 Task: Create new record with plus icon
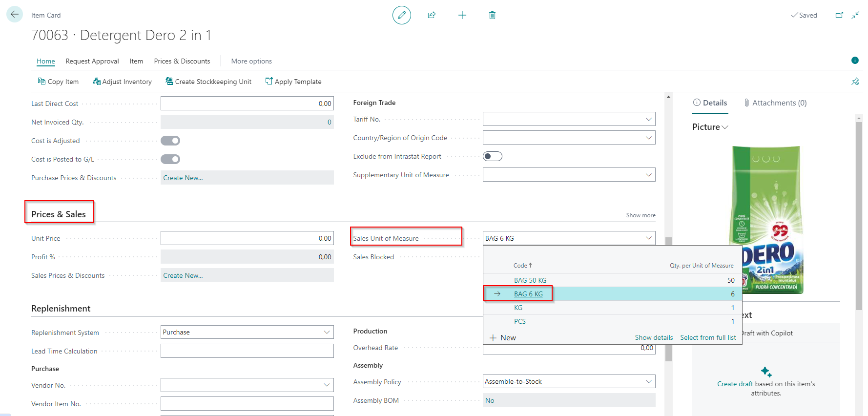(x=462, y=15)
